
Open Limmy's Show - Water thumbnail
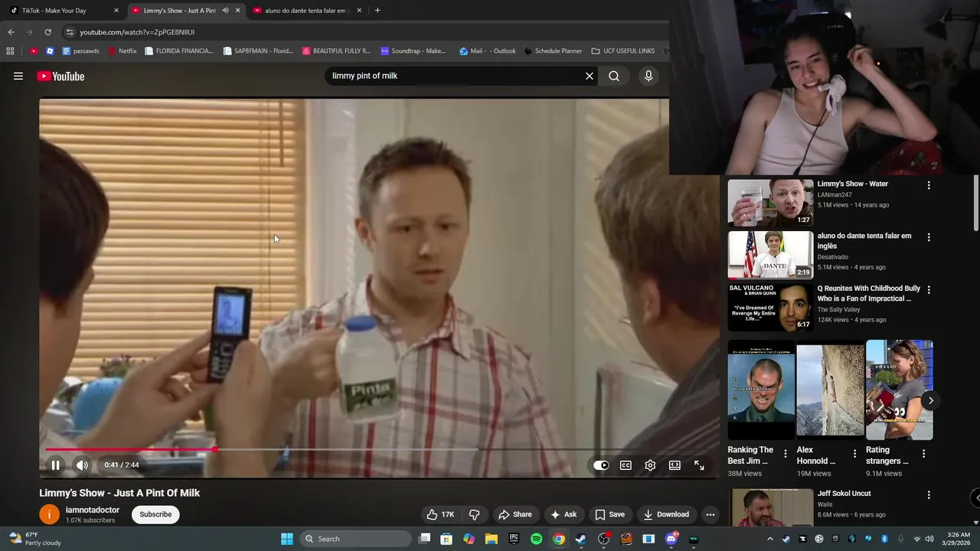pos(770,203)
